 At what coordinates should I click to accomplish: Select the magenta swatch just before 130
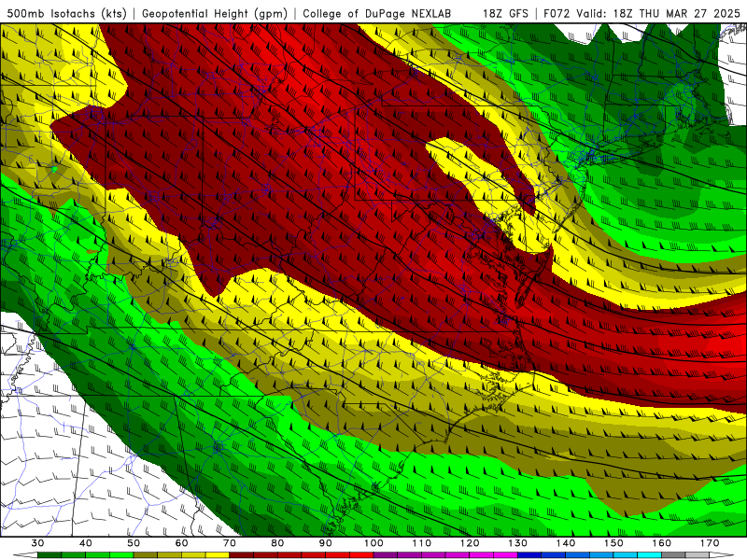coord(506,556)
